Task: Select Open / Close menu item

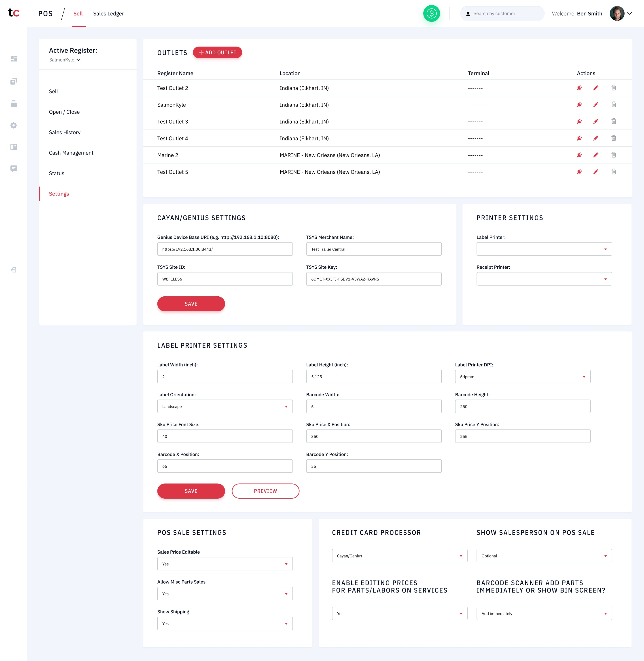Action: [x=64, y=112]
